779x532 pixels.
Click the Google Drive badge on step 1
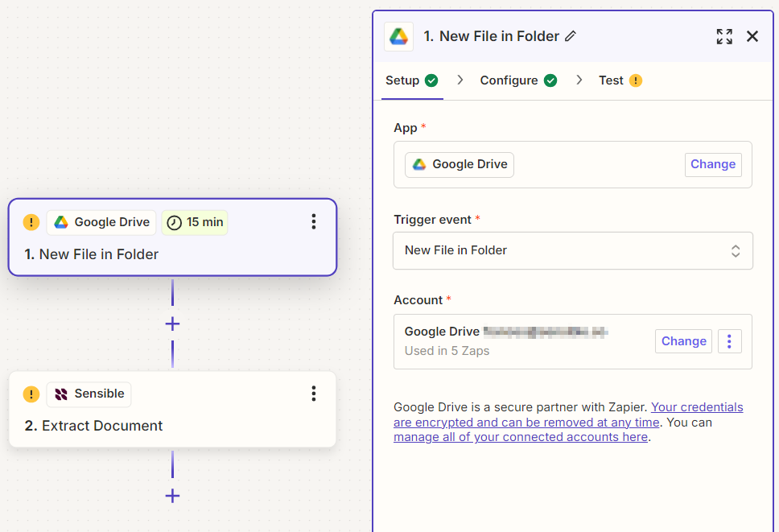click(x=101, y=222)
